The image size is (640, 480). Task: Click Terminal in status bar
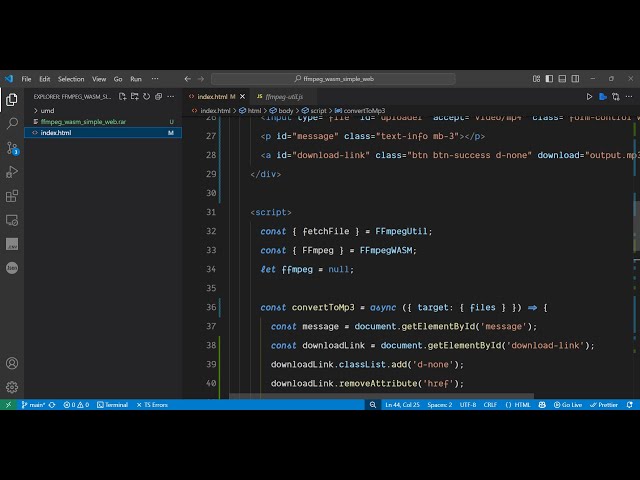[x=113, y=404]
